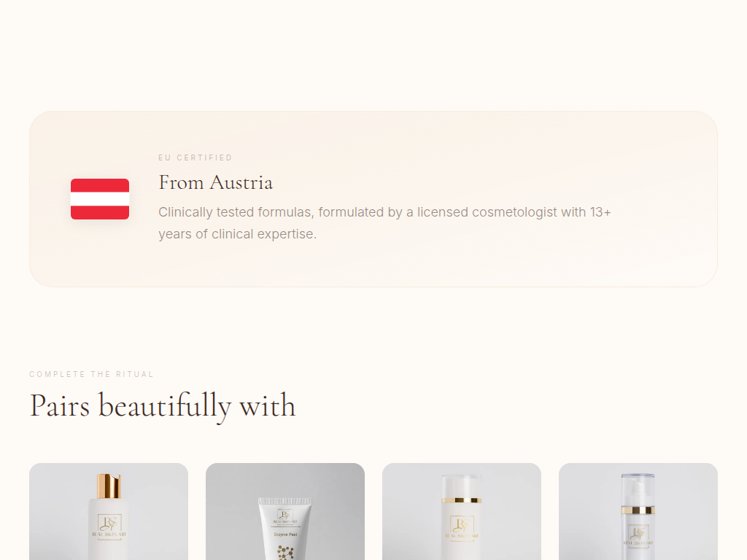
Task: Click the gold cap on first bottle
Action: click(x=109, y=486)
